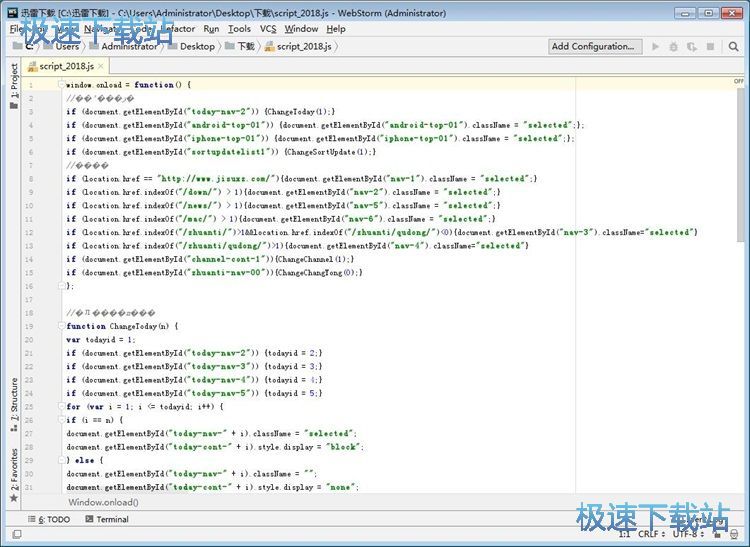The height and width of the screenshot is (547, 750).
Task: Click the Debug bug icon
Action: (x=674, y=46)
